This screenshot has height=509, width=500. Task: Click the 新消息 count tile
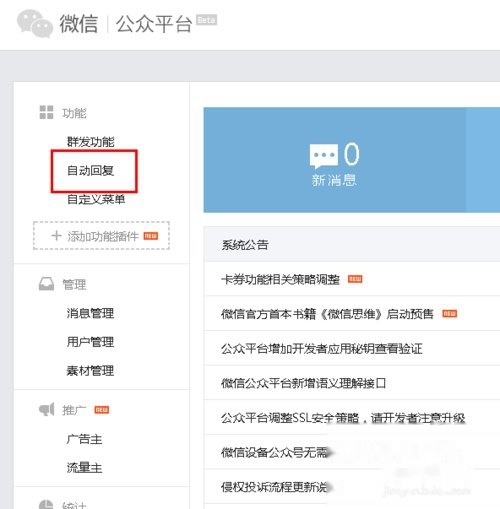334,160
